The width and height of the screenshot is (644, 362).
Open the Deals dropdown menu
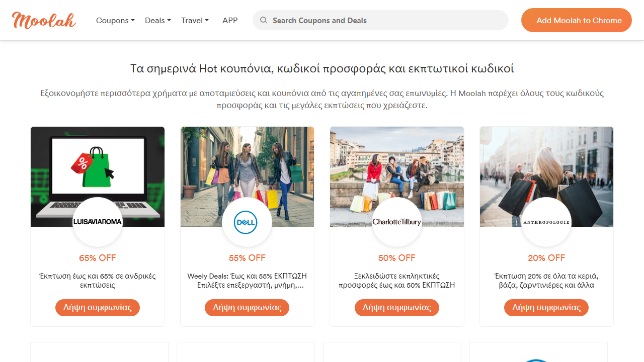(157, 20)
